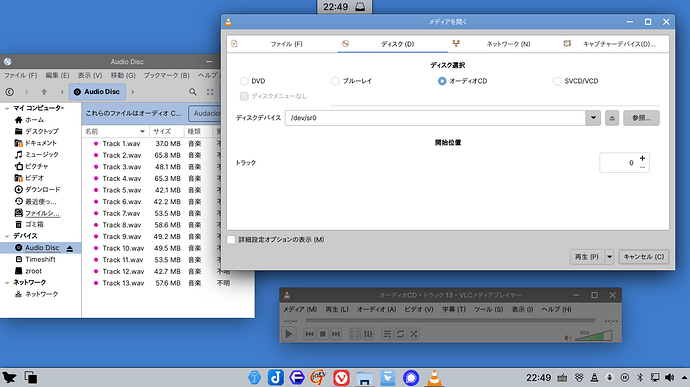Select the オーディオCD radio button
The image size is (690, 387).
coord(442,81)
